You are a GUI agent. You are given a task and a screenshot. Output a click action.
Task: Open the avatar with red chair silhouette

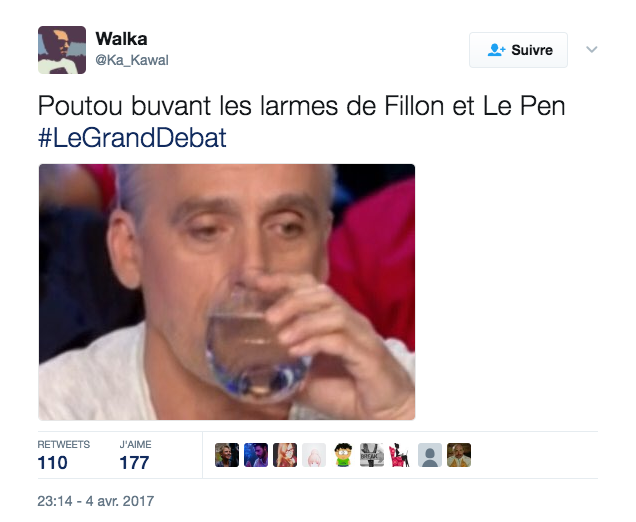(401, 455)
